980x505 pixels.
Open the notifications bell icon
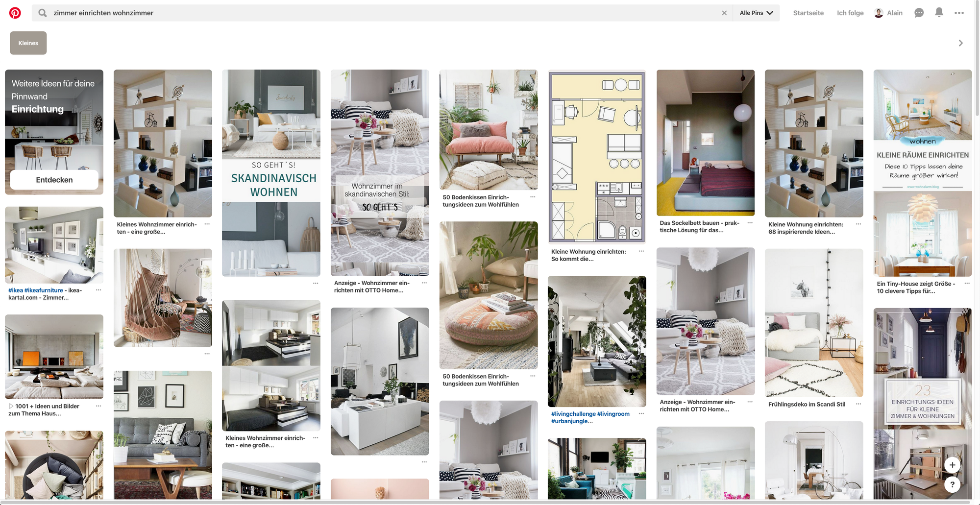(939, 13)
